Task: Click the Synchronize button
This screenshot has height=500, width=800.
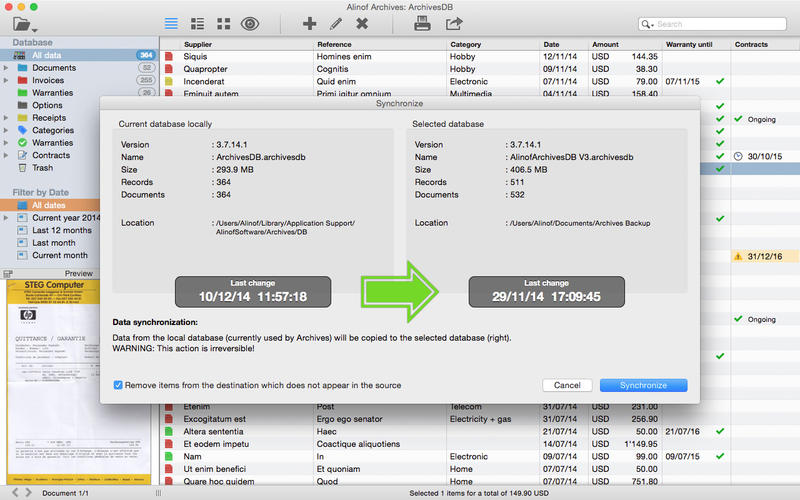Action: pyautogui.click(x=643, y=385)
